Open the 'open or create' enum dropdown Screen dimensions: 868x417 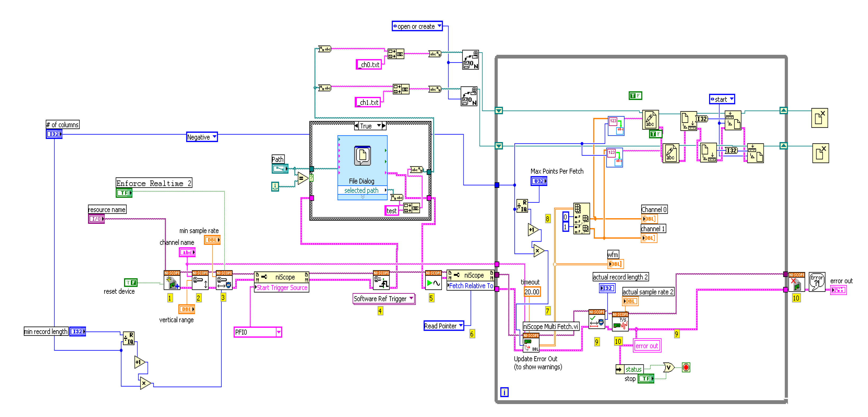(x=439, y=26)
